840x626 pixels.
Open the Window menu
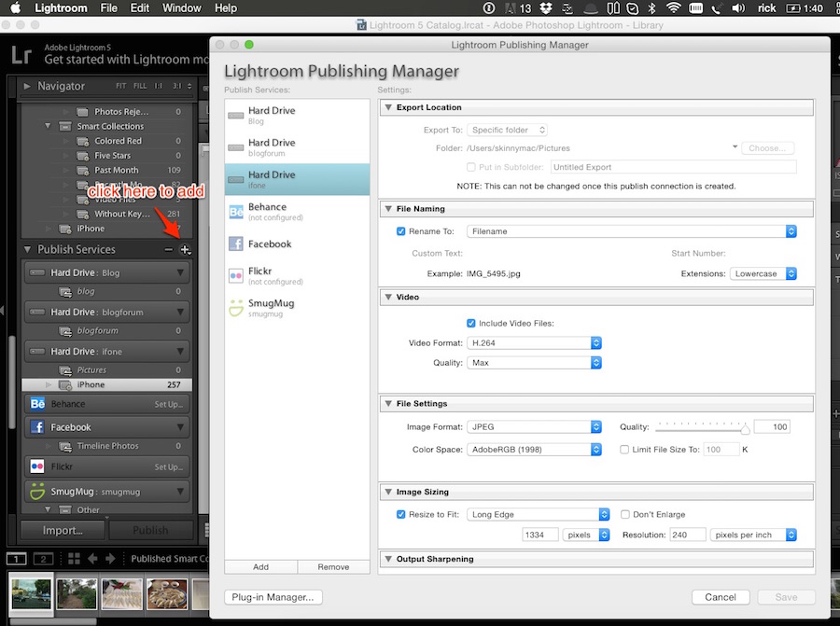click(182, 8)
